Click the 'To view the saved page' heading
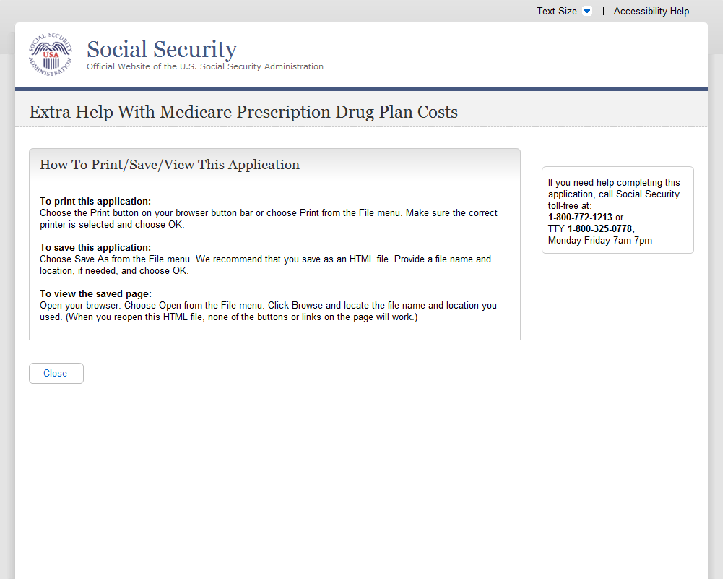Viewport: 728px width, 584px height. coord(95,294)
